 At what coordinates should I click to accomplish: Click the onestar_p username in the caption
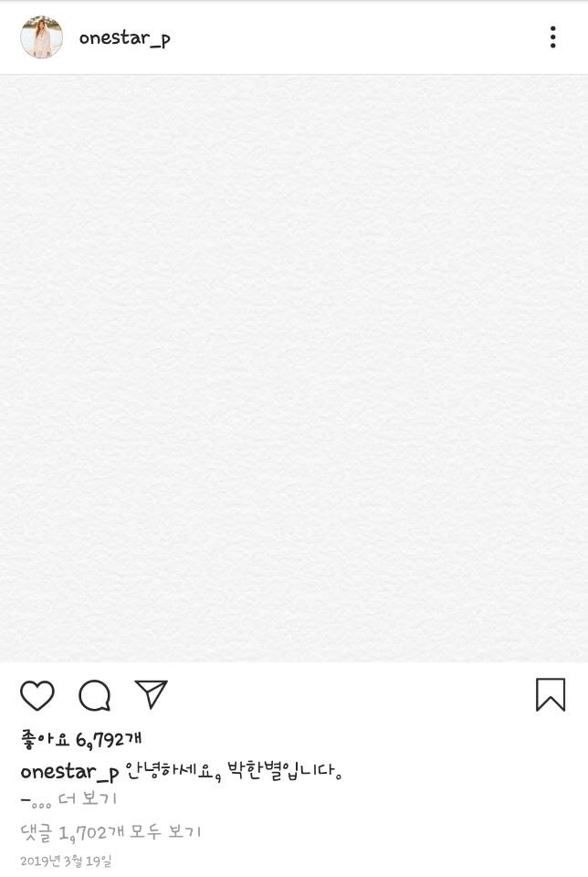pyautogui.click(x=69, y=773)
